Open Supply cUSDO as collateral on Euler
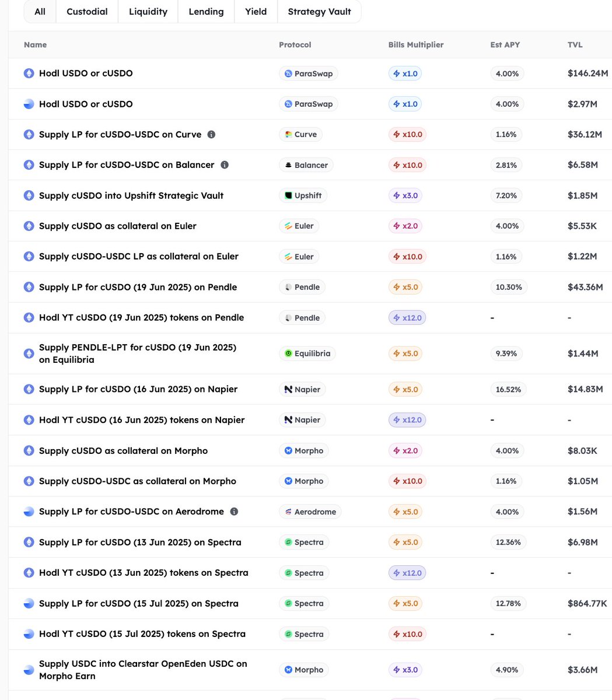The width and height of the screenshot is (612, 700). 118,226
